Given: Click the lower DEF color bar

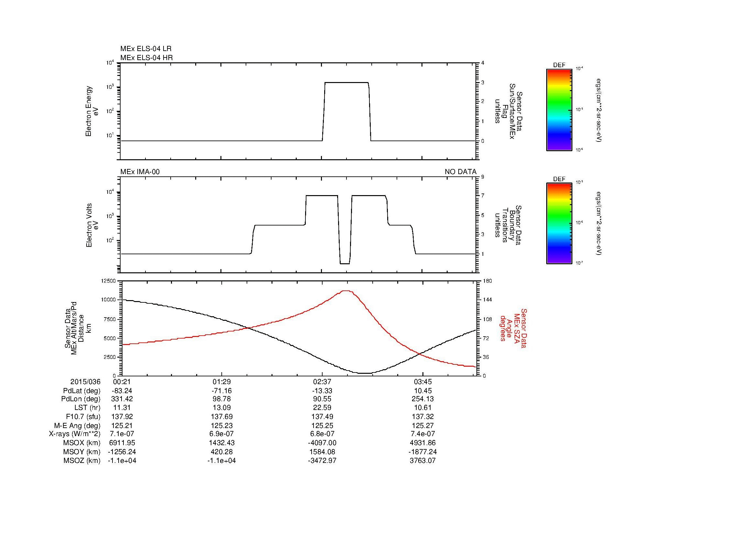Looking at the screenshot, I should point(559,224).
